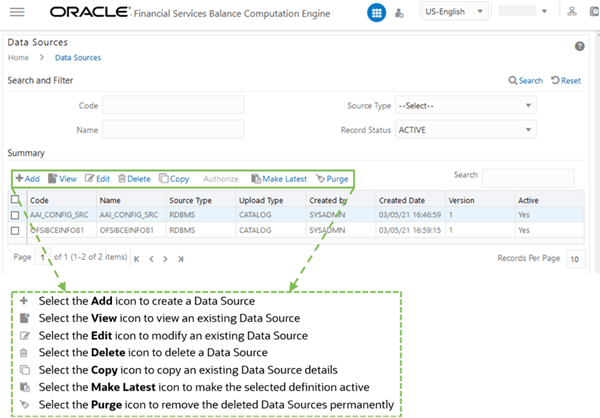This screenshot has height=418, width=600.
Task: Click the Authorize button in toolbar
Action: (x=221, y=179)
